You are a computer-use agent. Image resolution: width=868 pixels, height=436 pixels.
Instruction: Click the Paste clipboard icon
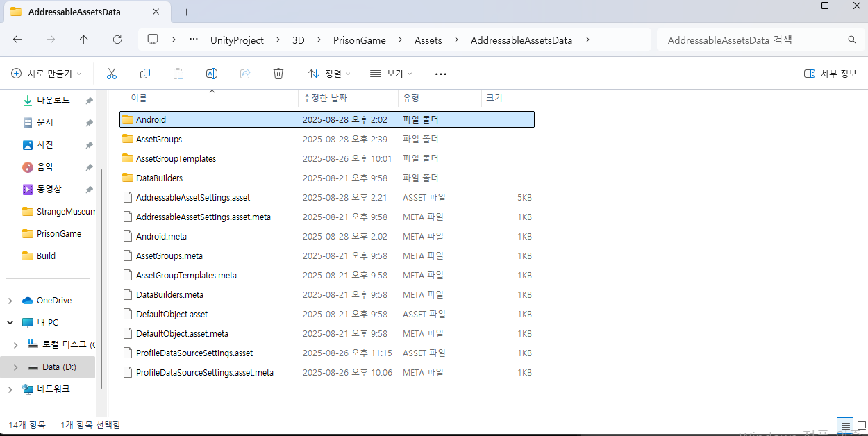(178, 74)
